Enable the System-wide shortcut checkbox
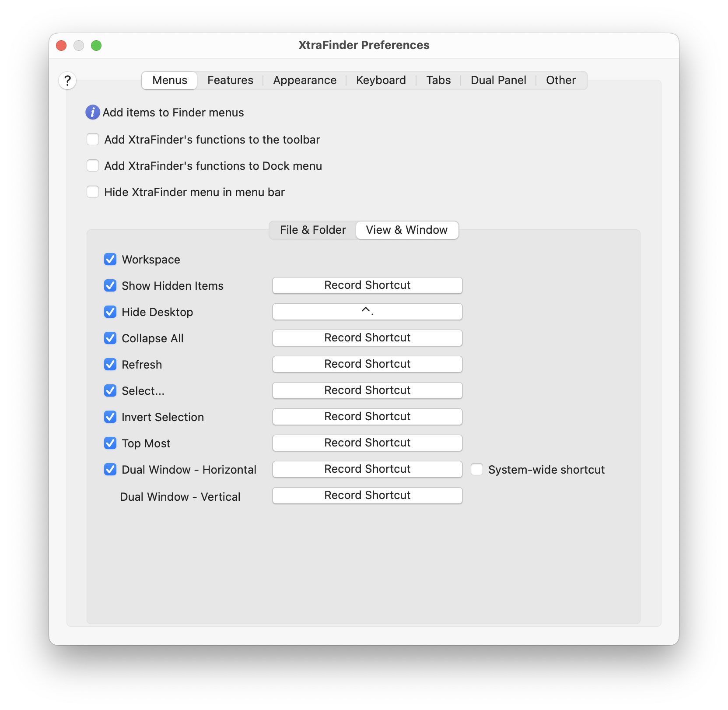This screenshot has width=728, height=710. pyautogui.click(x=477, y=470)
